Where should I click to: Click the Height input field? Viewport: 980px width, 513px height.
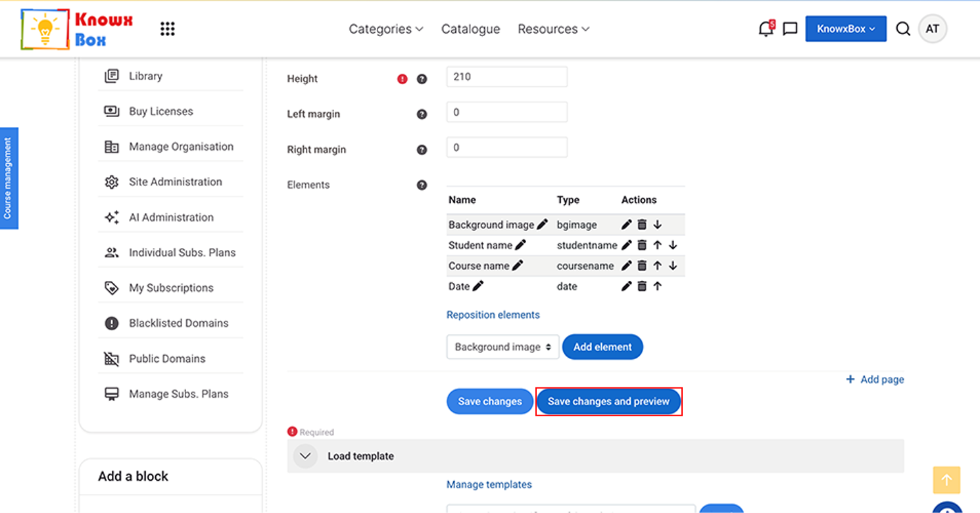point(506,76)
